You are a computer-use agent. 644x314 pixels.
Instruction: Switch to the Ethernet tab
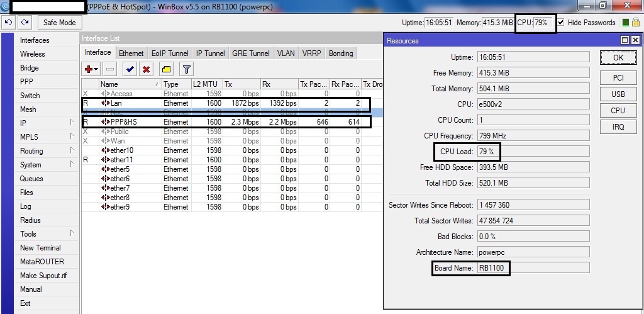tap(131, 53)
